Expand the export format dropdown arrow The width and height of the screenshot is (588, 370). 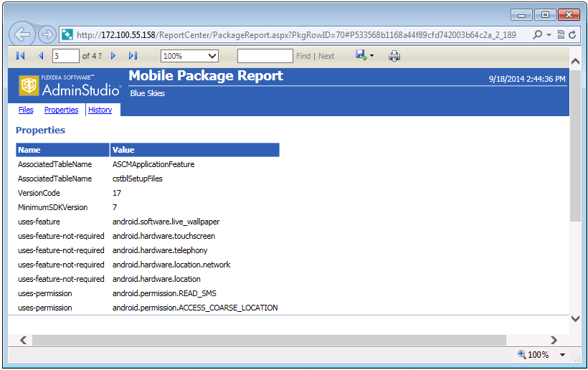(x=372, y=56)
